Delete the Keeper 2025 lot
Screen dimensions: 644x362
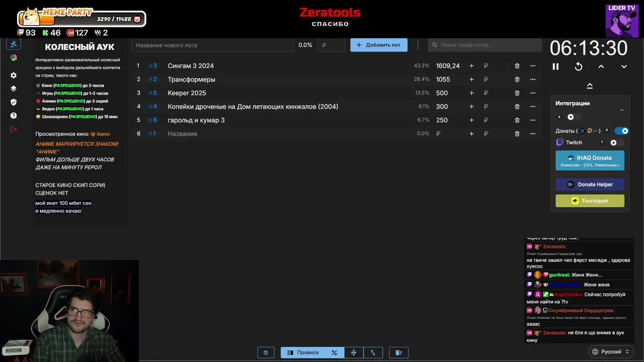(517, 93)
